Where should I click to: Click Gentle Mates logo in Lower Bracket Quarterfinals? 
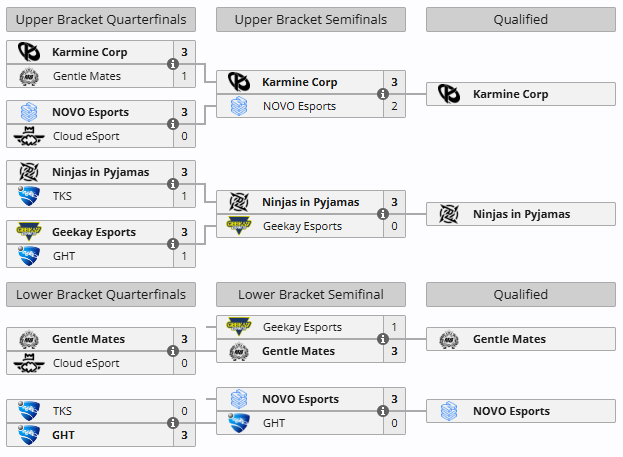tap(29, 340)
